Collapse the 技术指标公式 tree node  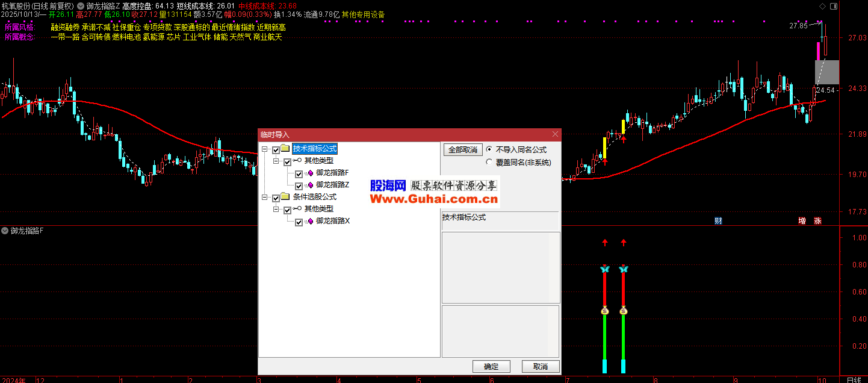pos(265,149)
